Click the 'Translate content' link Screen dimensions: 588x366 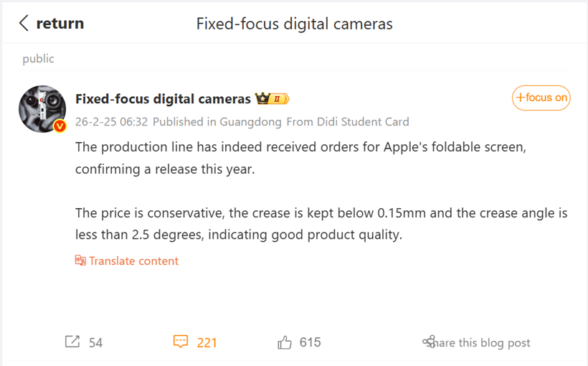(x=133, y=261)
